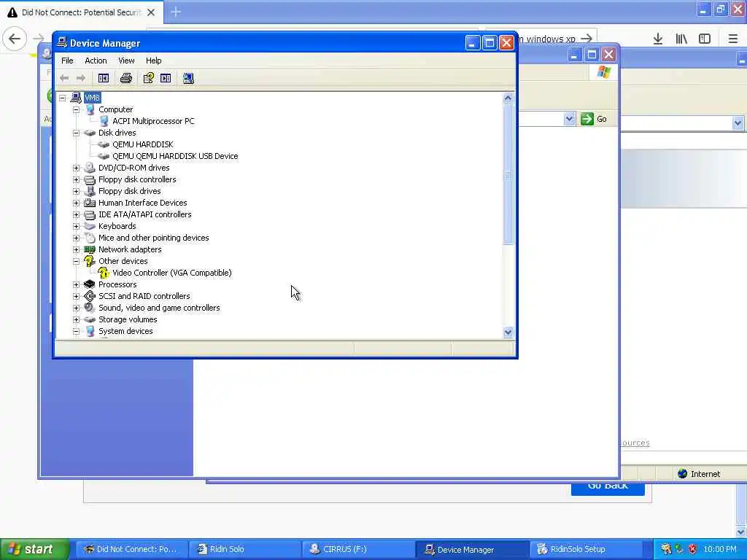Expand the Network adapters node
The width and height of the screenshot is (747, 560).
coord(76,249)
